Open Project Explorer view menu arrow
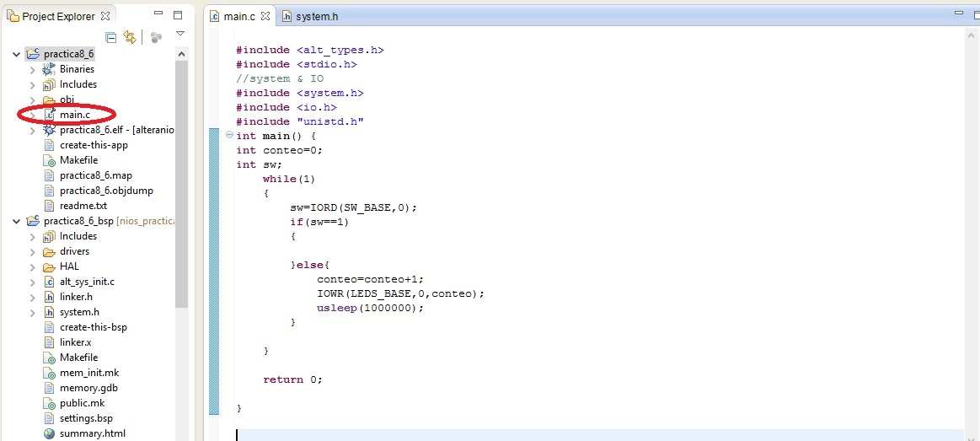The height and width of the screenshot is (441, 980). click(180, 33)
